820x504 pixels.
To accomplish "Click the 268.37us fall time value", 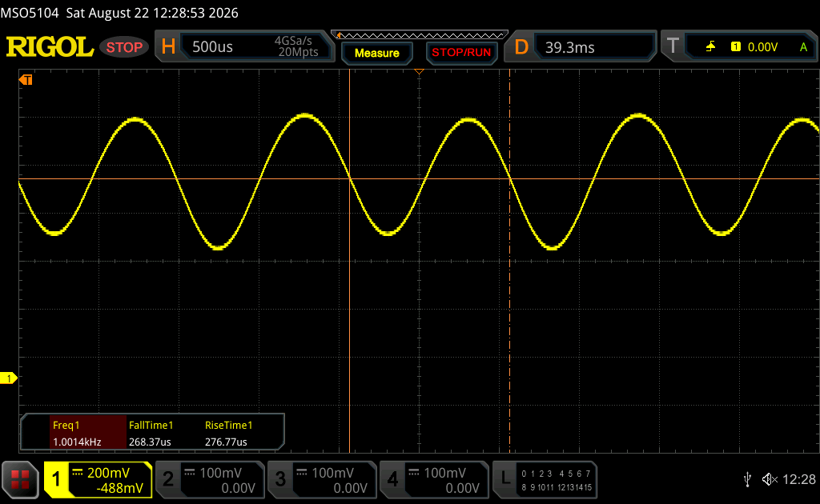I will (150, 442).
